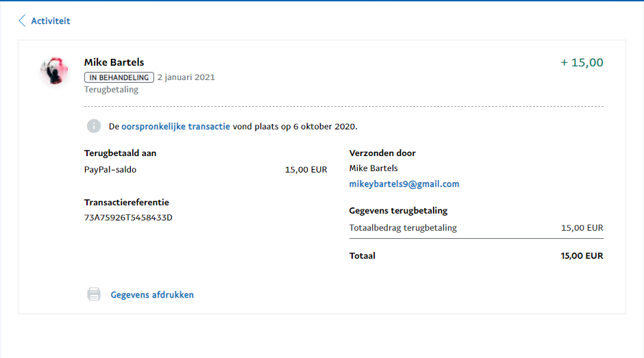Image resolution: width=644 pixels, height=358 pixels.
Task: Click Mike Bartels' profile avatar
Action: pos(54,71)
